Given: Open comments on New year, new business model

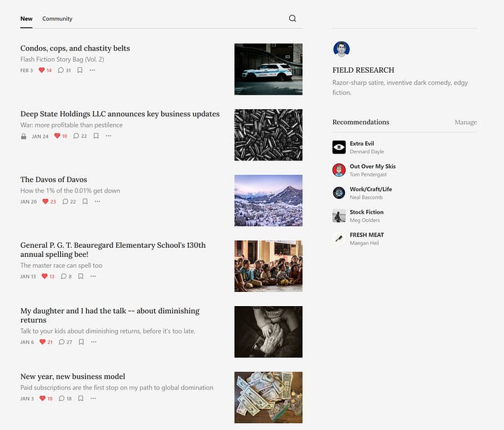Looking at the screenshot, I should tap(65, 398).
